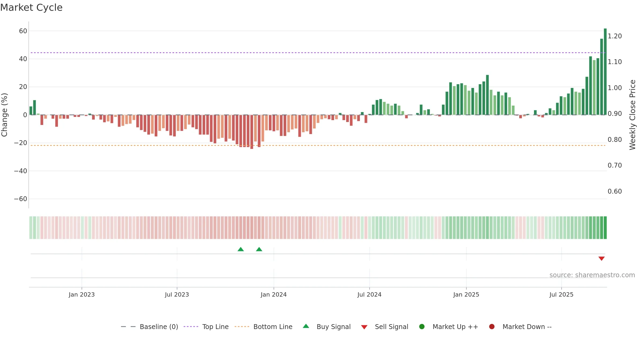Image resolution: width=644 pixels, height=362 pixels.
Task: Click the red sell signal triangle marker
Action: (601, 258)
